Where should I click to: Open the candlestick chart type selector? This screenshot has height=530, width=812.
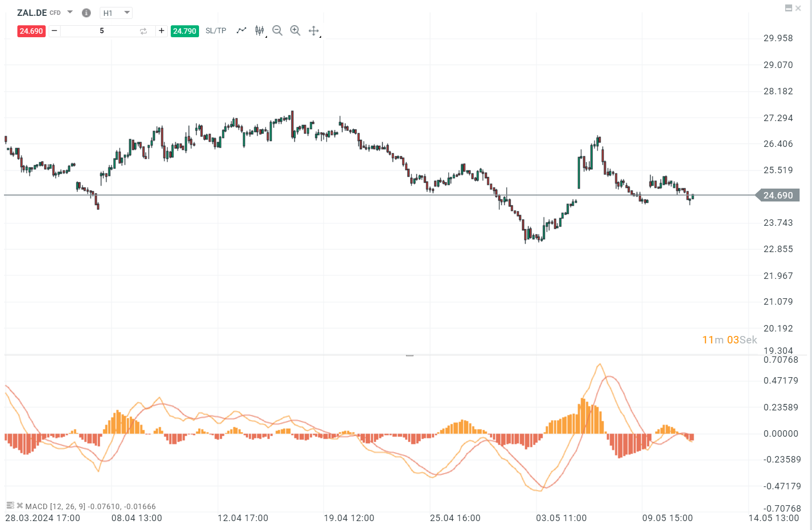point(260,31)
